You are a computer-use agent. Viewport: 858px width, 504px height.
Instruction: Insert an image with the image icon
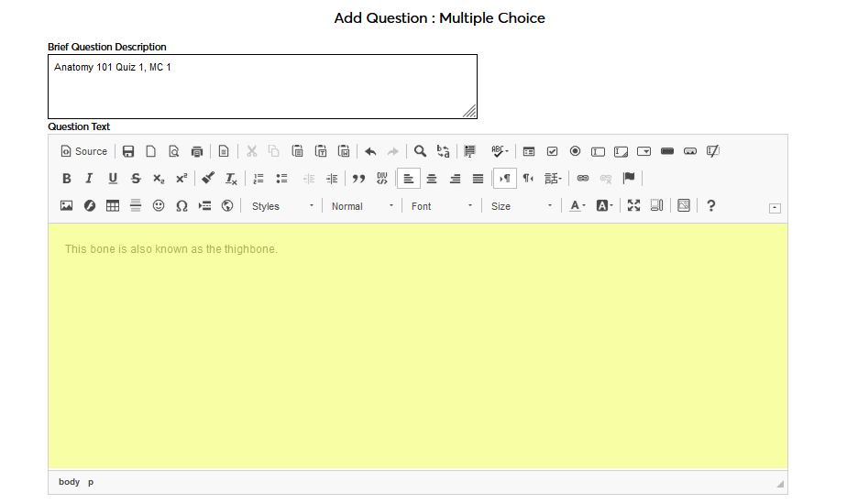(66, 206)
